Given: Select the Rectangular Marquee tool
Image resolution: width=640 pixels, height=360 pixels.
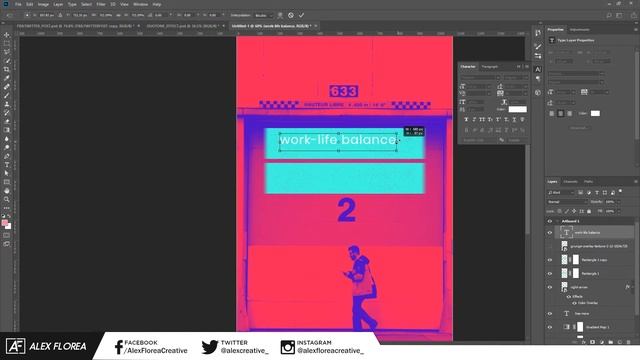Looking at the screenshot, I should click(7, 43).
